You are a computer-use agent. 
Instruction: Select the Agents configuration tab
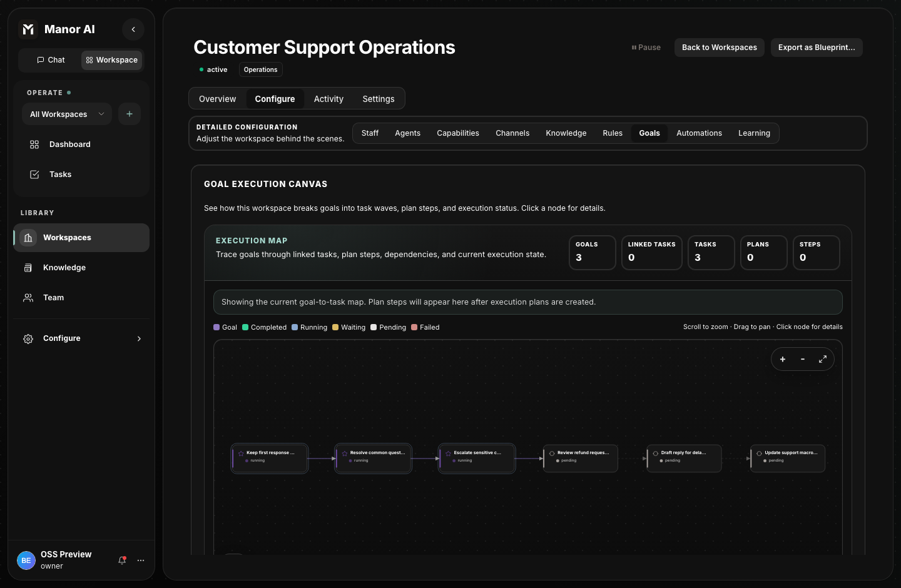pos(407,133)
